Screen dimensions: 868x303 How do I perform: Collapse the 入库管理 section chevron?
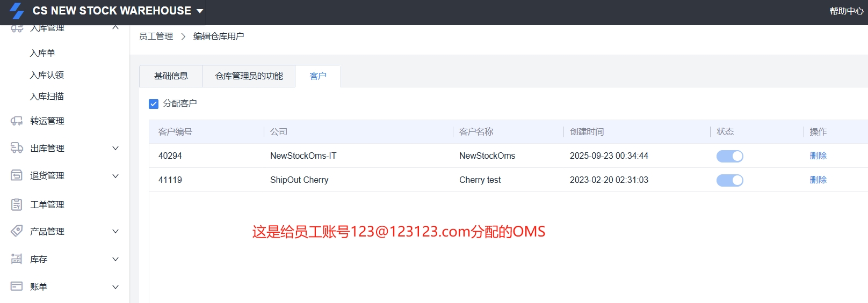point(115,27)
